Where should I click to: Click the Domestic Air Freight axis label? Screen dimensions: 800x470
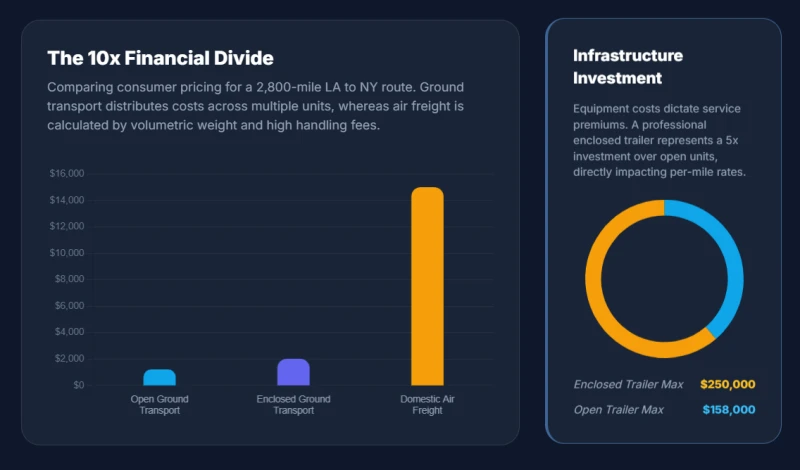[428, 405]
